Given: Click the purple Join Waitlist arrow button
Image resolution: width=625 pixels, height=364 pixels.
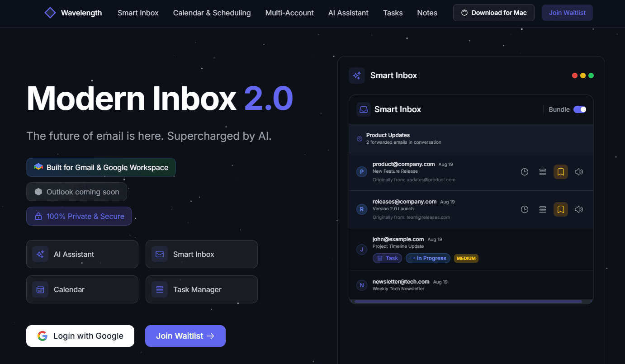Looking at the screenshot, I should pyautogui.click(x=185, y=336).
